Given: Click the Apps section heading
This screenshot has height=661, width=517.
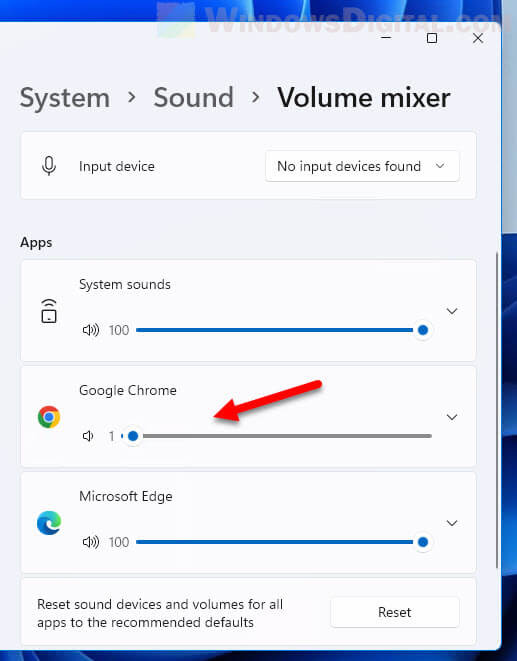Looking at the screenshot, I should click(x=36, y=243).
